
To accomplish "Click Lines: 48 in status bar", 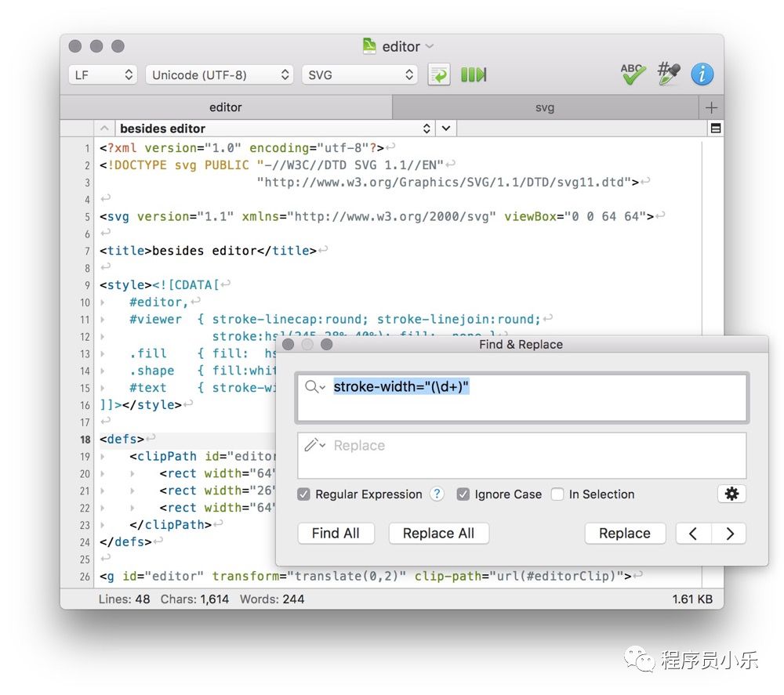I will pyautogui.click(x=124, y=599).
